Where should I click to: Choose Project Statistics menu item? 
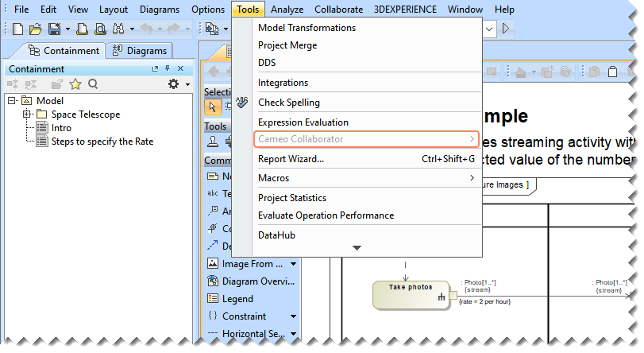click(x=366, y=198)
